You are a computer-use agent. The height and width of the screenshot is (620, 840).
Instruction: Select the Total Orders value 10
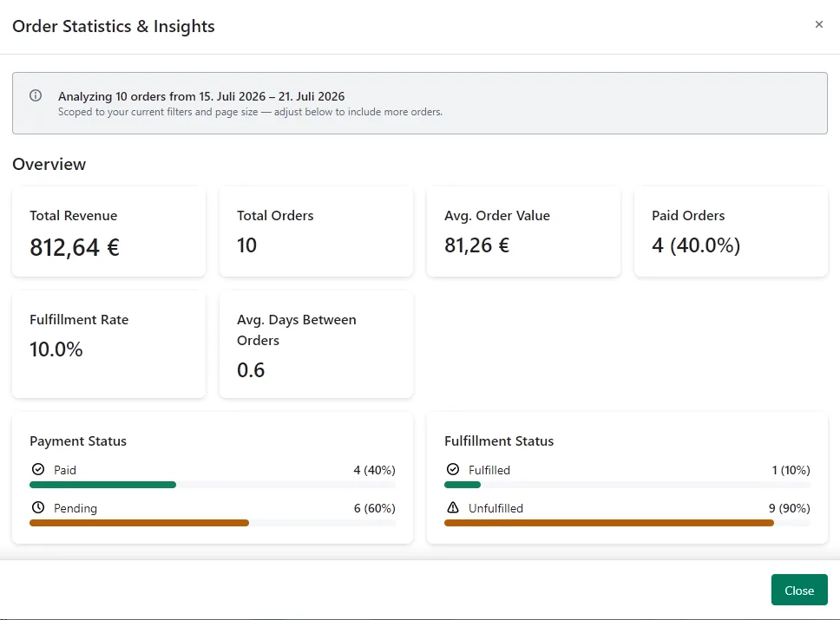[247, 245]
